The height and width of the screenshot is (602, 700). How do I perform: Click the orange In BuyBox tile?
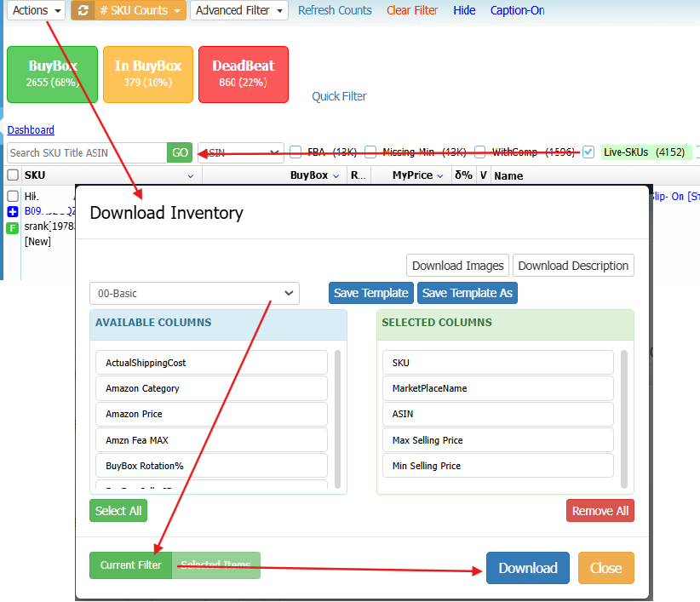click(147, 74)
